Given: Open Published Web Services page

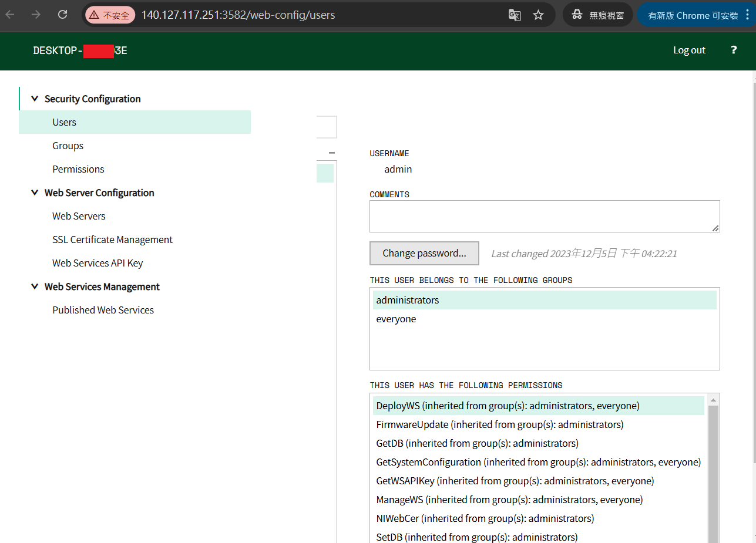Looking at the screenshot, I should click(103, 310).
